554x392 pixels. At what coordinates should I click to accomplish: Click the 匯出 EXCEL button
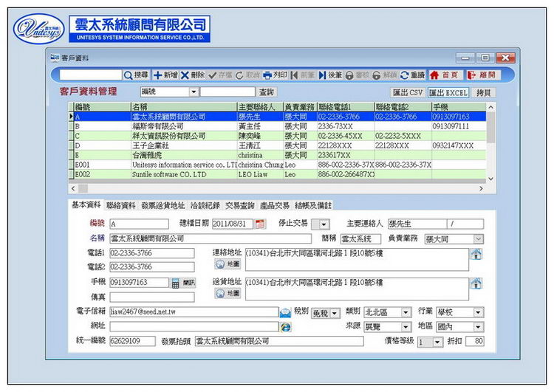(448, 92)
